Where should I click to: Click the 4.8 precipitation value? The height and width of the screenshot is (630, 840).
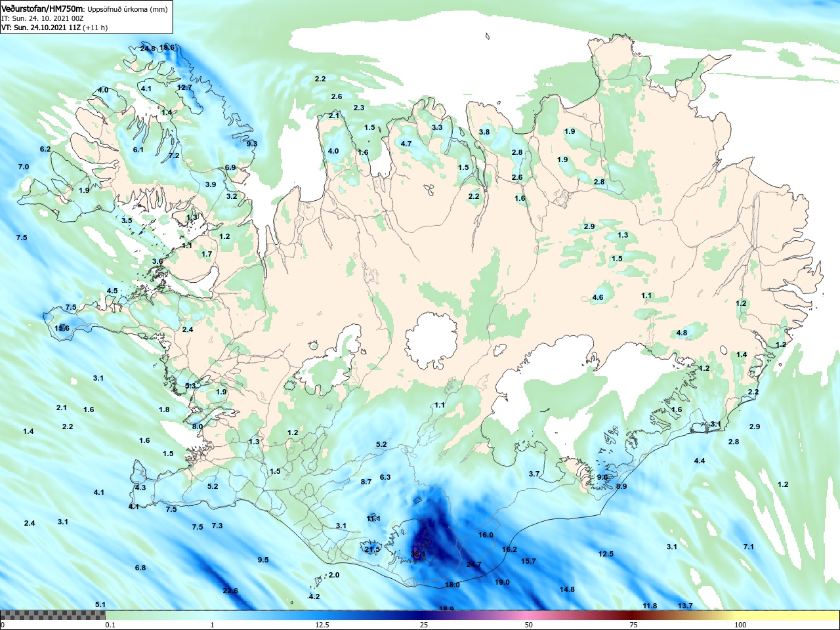point(682,333)
